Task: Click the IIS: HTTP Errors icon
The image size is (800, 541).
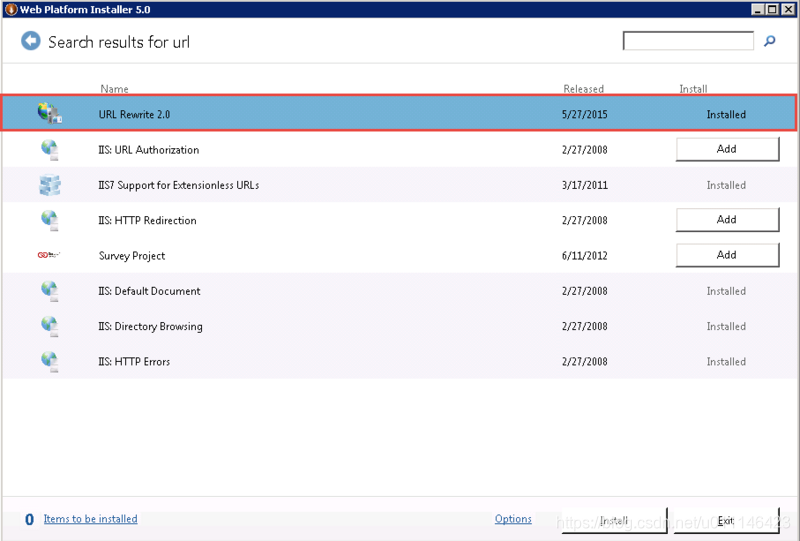Action: coord(49,361)
